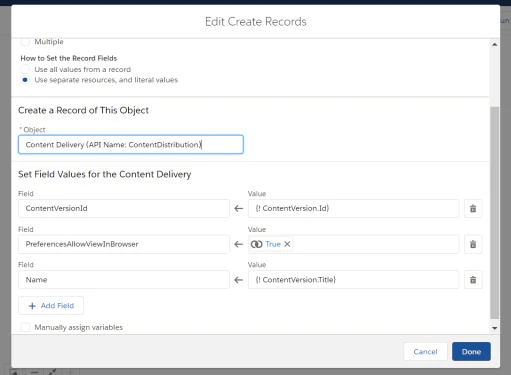This screenshot has width=511, height=375.
Task: Add another field with Add Field
Action: coord(51,306)
